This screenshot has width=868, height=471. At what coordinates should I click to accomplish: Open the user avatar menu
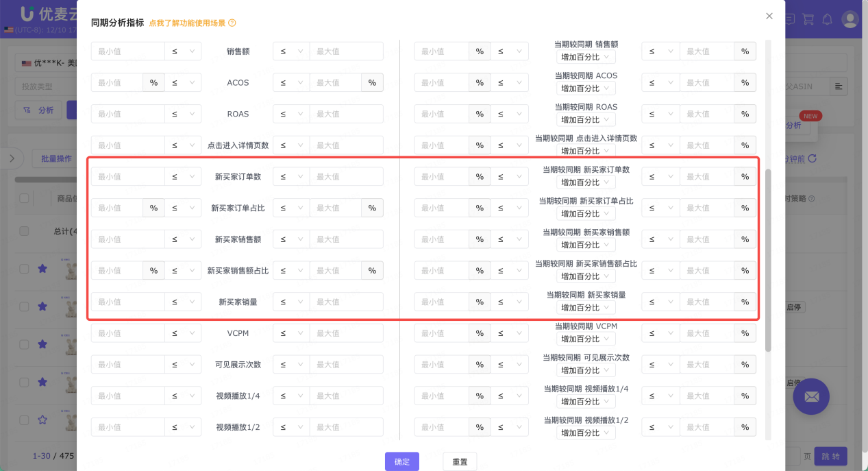coord(850,19)
